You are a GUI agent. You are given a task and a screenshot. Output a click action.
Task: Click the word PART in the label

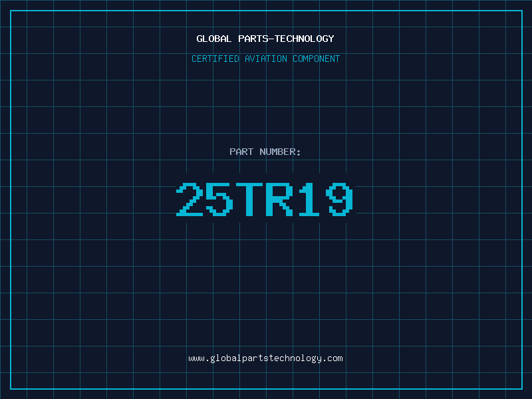[241, 152]
